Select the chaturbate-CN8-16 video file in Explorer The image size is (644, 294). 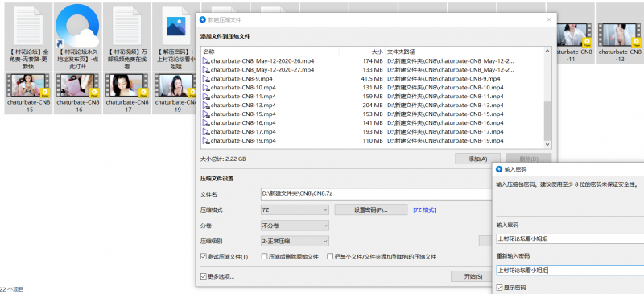(77, 85)
